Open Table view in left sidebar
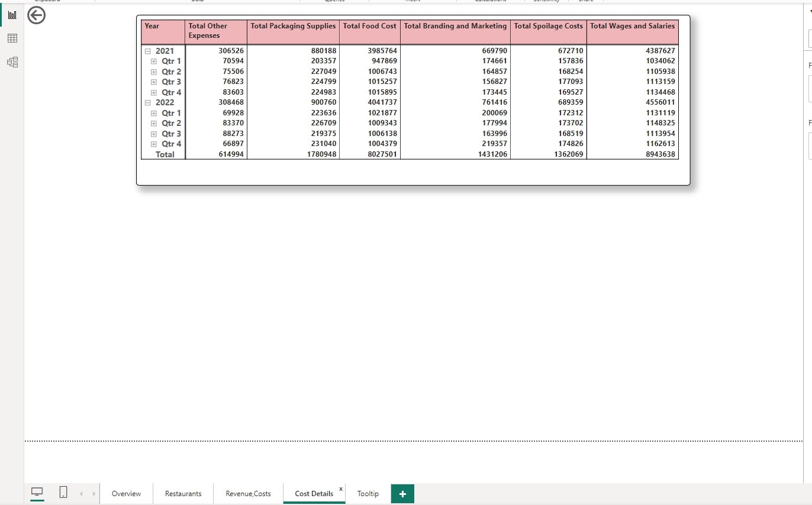Image resolution: width=812 pixels, height=505 pixels. point(12,38)
